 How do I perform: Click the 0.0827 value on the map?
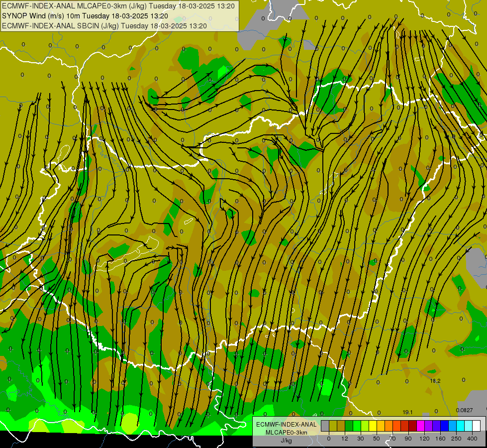[464, 410]
